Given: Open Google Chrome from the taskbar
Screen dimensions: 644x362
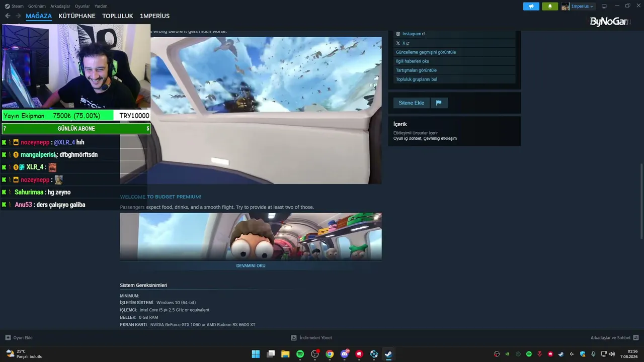Looking at the screenshot, I should pyautogui.click(x=330, y=354).
